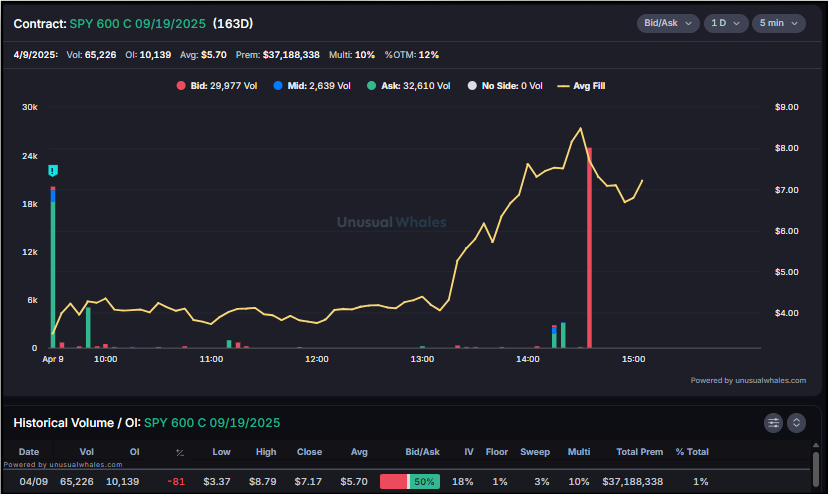The height and width of the screenshot is (494, 828).
Task: Click the (163D) days-to-expiry label
Action: [x=233, y=24]
